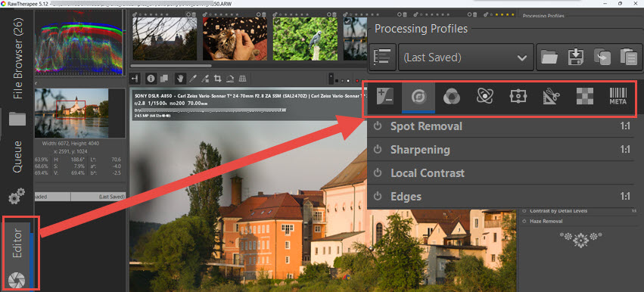Screen dimensions: 644x292
Task: Enable Contrast by Detail Levels
Action: 524,211
